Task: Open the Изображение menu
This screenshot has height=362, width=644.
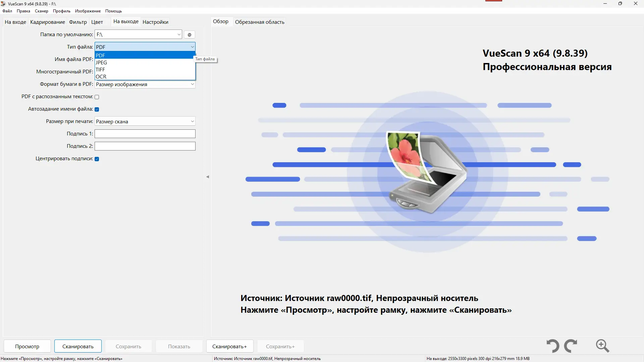Action: click(x=87, y=11)
